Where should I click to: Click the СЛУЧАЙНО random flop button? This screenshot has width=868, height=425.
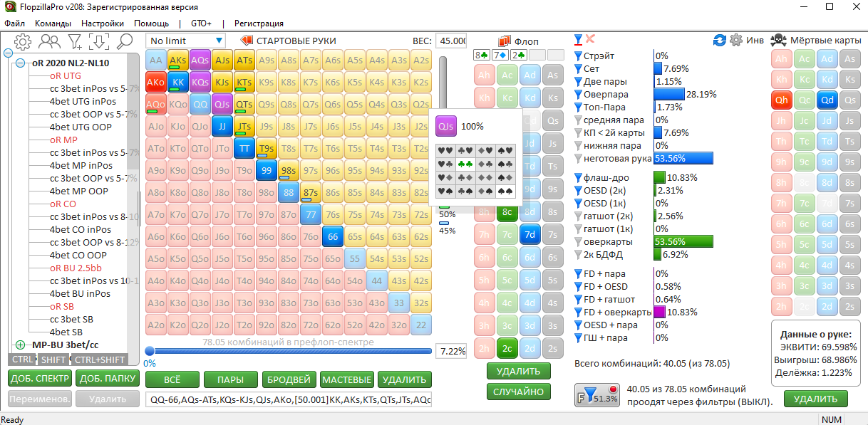click(519, 392)
